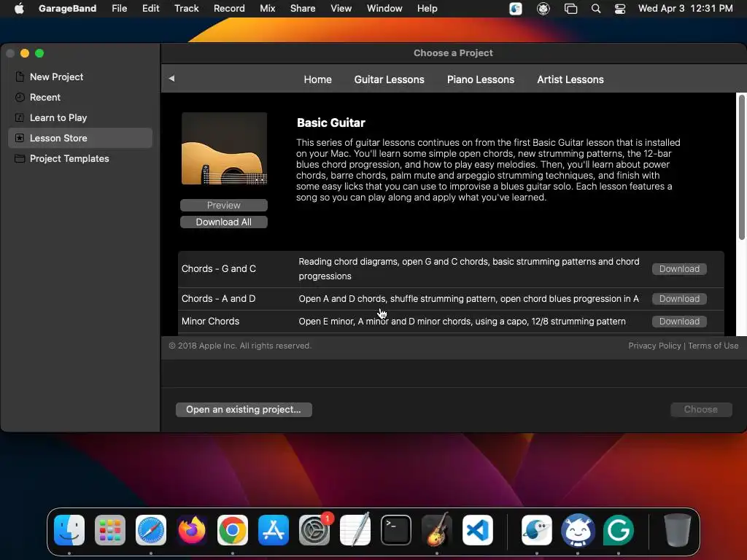The image size is (747, 560).
Task: Open the blue bear-face app in Dock
Action: point(578,529)
